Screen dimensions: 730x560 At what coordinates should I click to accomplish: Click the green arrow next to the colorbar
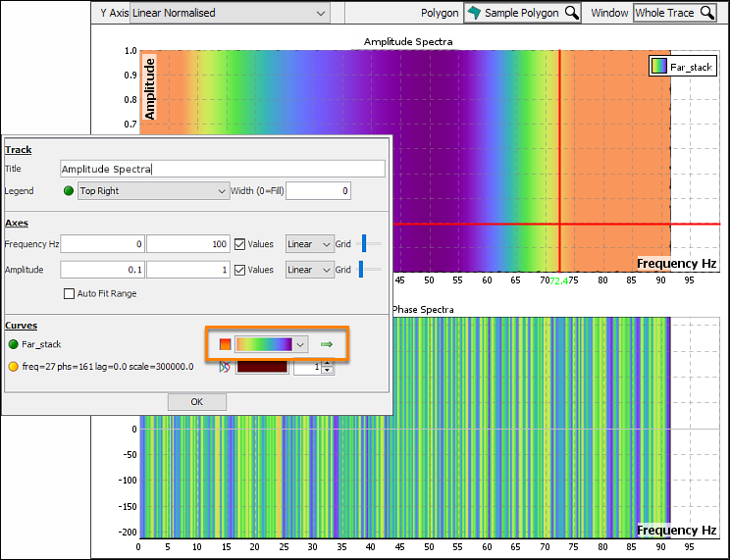click(327, 344)
